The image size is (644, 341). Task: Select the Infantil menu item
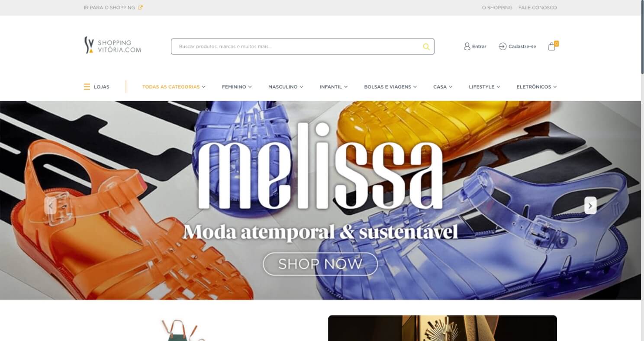(x=334, y=87)
